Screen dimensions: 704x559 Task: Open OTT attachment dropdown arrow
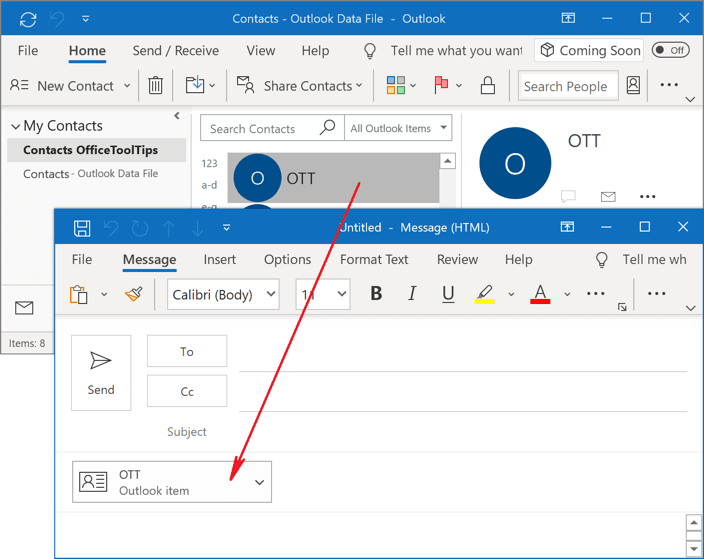pyautogui.click(x=259, y=482)
